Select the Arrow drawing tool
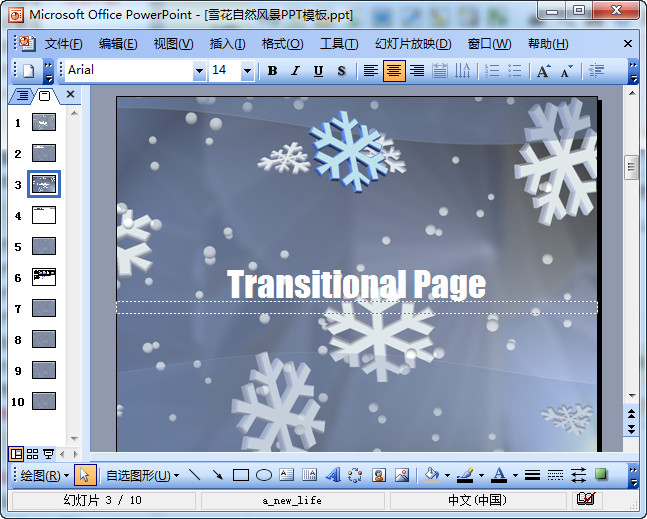This screenshot has width=647, height=519. (x=217, y=475)
